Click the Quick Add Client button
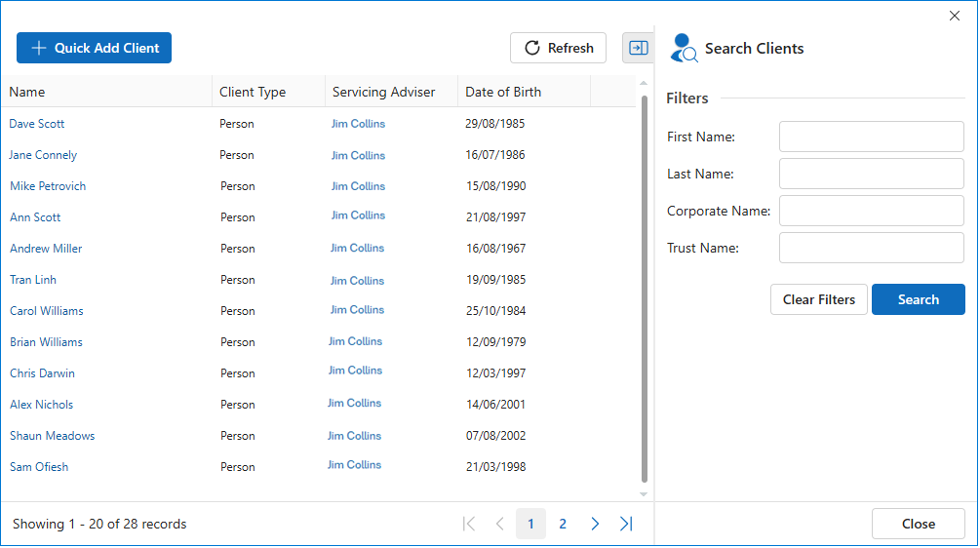This screenshot has height=548, width=980. (94, 48)
